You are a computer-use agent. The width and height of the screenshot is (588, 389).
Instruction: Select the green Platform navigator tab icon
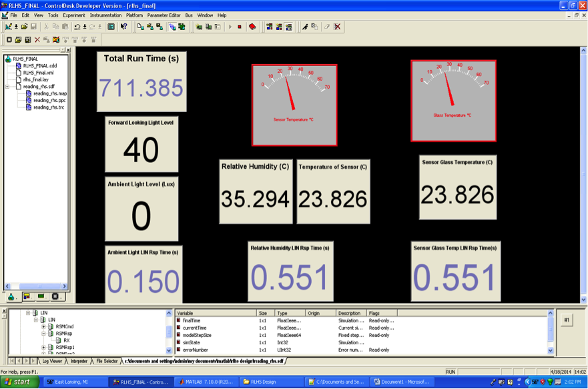41,297
